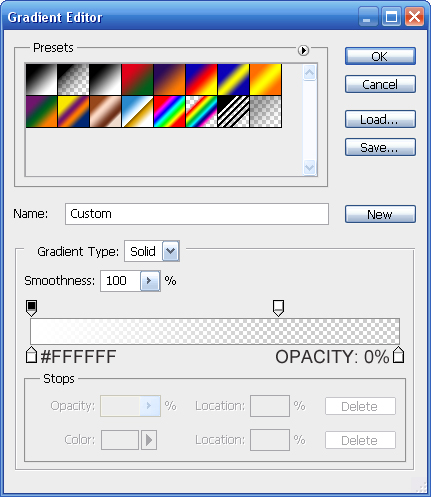The image size is (431, 497).
Task: Click the Load... button
Action: coord(380,119)
